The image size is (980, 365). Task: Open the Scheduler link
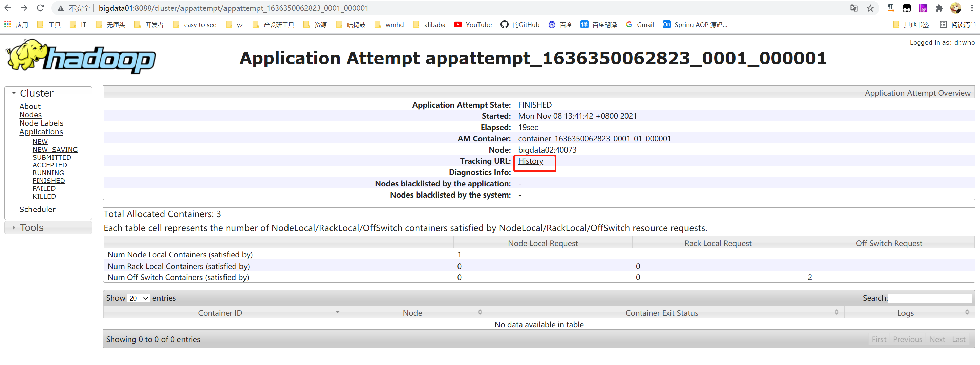37,209
